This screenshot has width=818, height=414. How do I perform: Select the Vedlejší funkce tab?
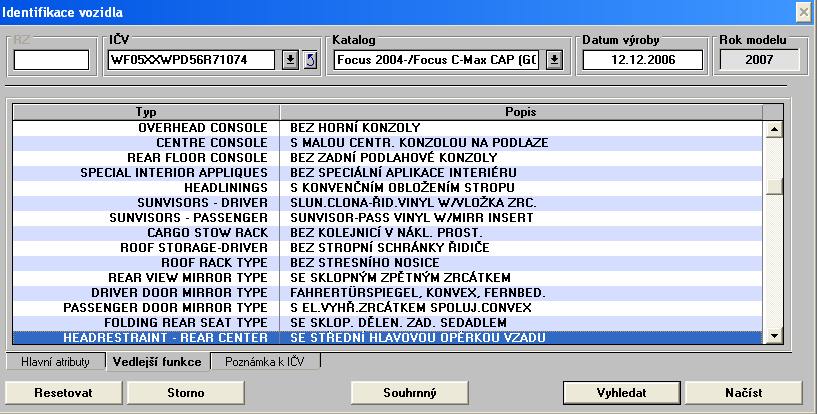[157, 361]
